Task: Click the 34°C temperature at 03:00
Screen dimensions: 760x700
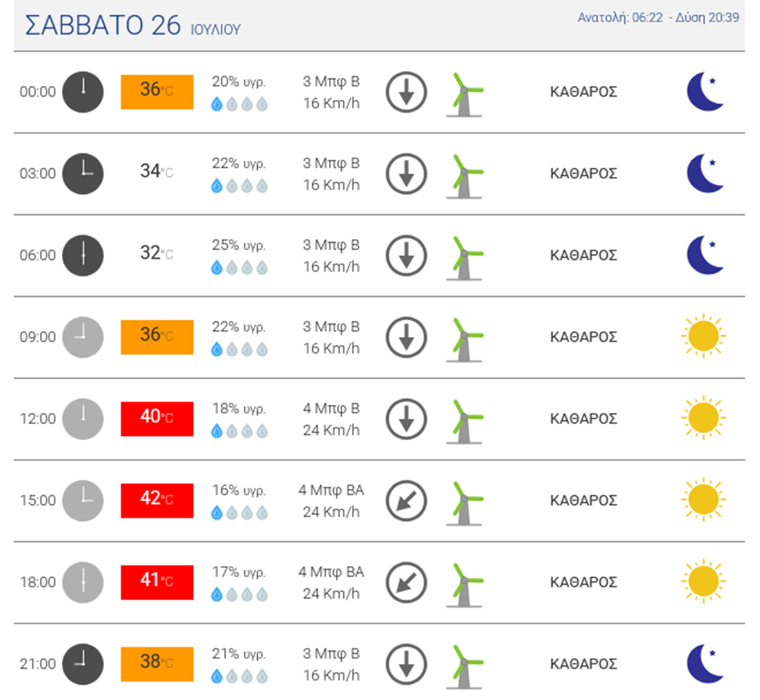Action: click(156, 171)
